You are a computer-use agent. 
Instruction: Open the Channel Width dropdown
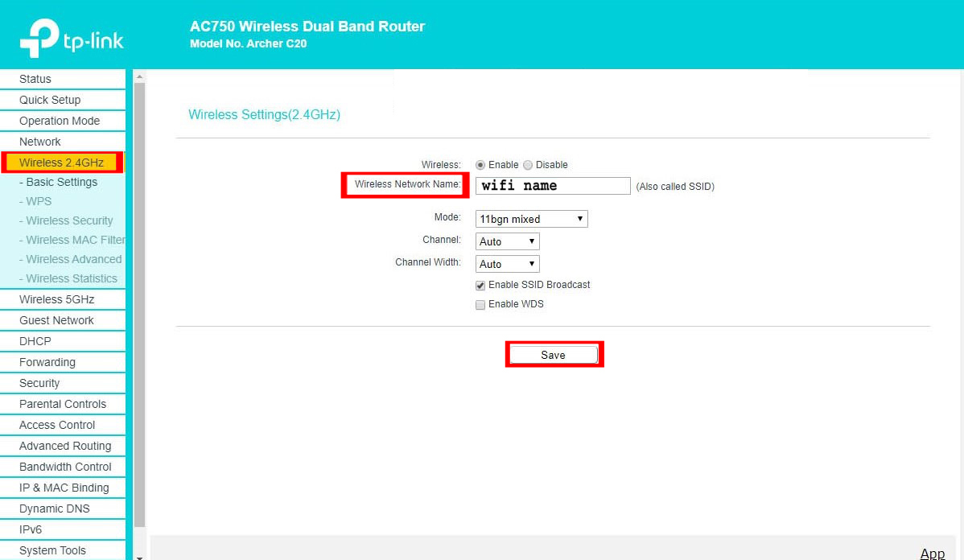click(507, 264)
